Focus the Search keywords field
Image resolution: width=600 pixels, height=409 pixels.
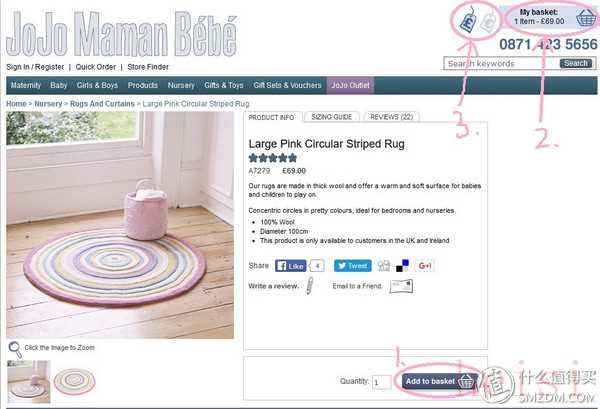[501, 64]
